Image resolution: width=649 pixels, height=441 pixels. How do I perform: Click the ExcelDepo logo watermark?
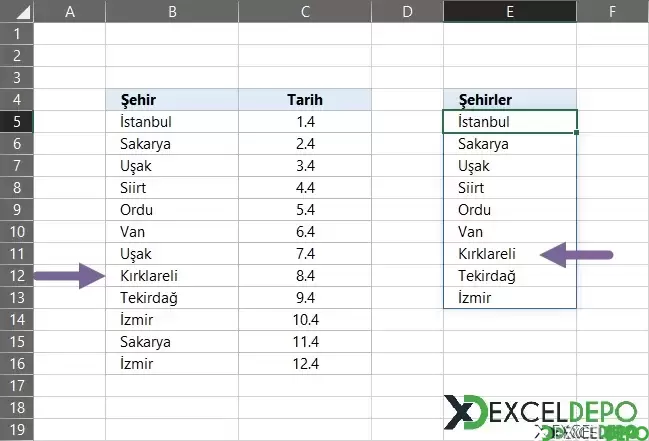540,414
